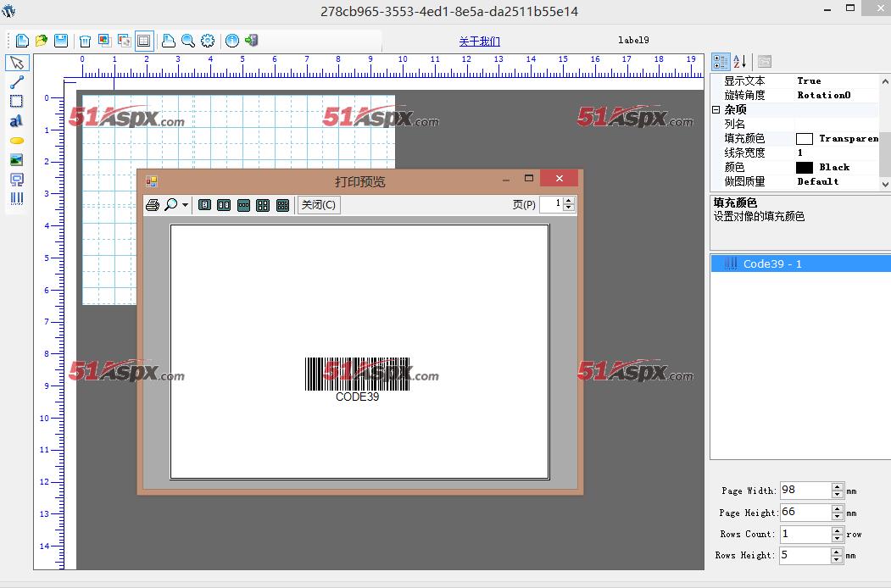Click the Transparent fill color swatch
This screenshot has width=891, height=588.
(x=804, y=139)
